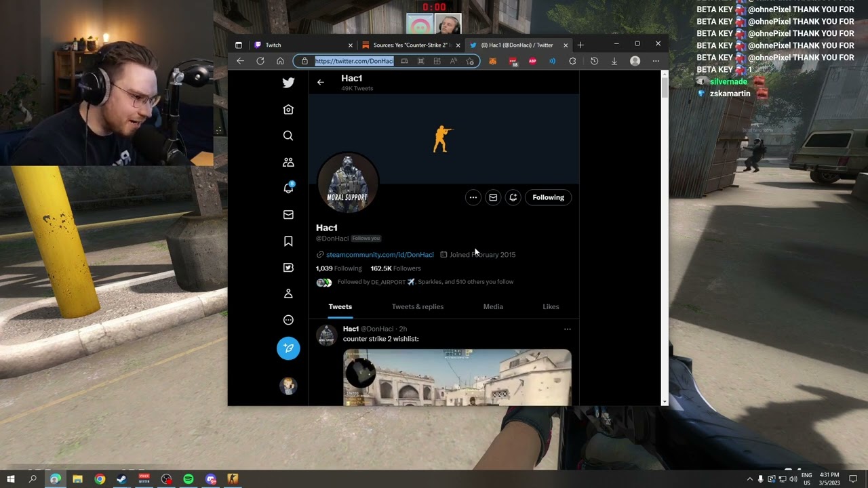The width and height of the screenshot is (868, 488).
Task: Open volume control in system tray
Action: [793, 479]
